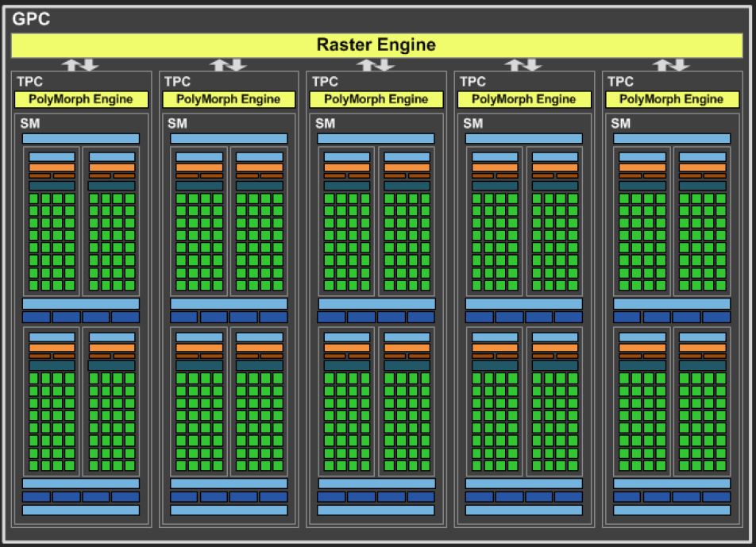Click the TPC label in the second column from left
The width and height of the screenshot is (756, 547).
(x=177, y=82)
